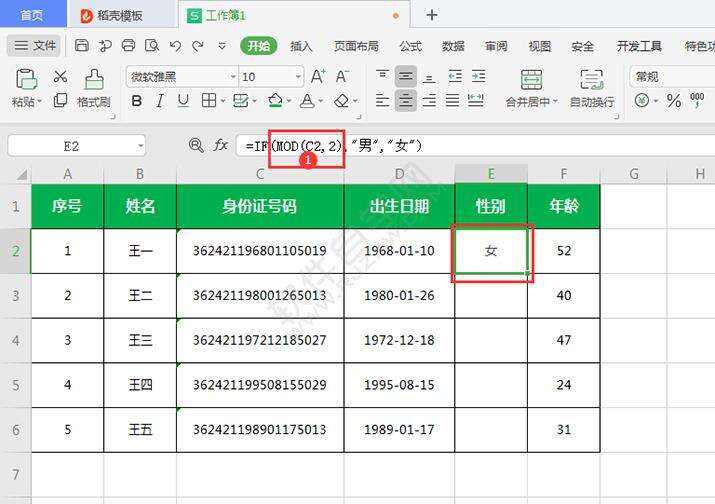Click the zoom/lookup icon by formula bar
715x504 pixels.
pyautogui.click(x=196, y=145)
